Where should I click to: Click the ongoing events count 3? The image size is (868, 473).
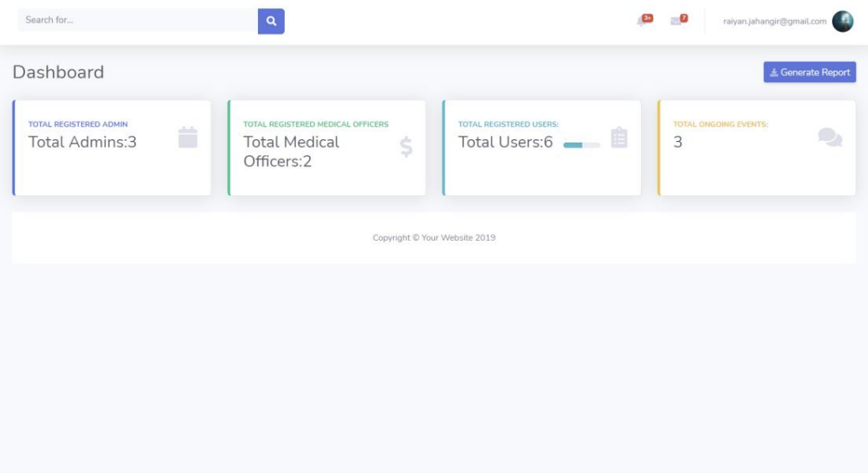(678, 142)
